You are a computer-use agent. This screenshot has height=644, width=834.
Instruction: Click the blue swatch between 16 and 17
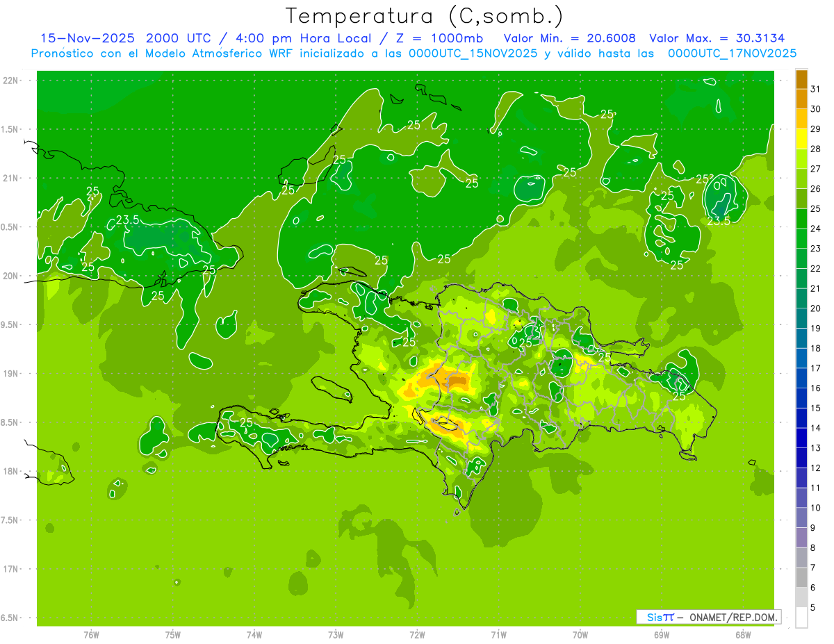pyautogui.click(x=801, y=378)
